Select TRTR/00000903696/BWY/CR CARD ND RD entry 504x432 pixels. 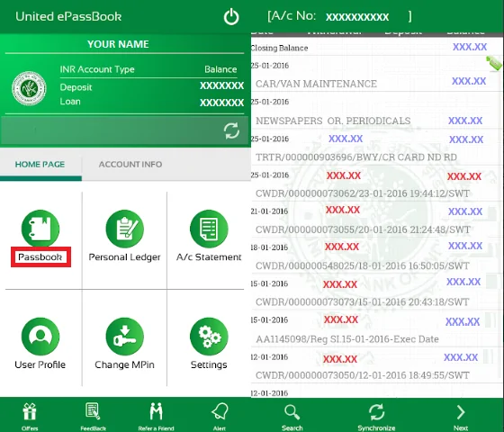pos(356,157)
